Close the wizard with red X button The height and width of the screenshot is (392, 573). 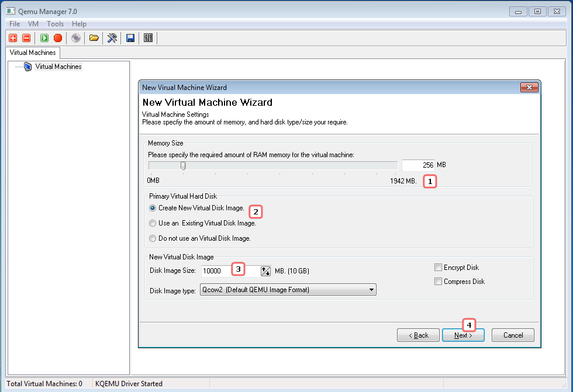(x=529, y=87)
